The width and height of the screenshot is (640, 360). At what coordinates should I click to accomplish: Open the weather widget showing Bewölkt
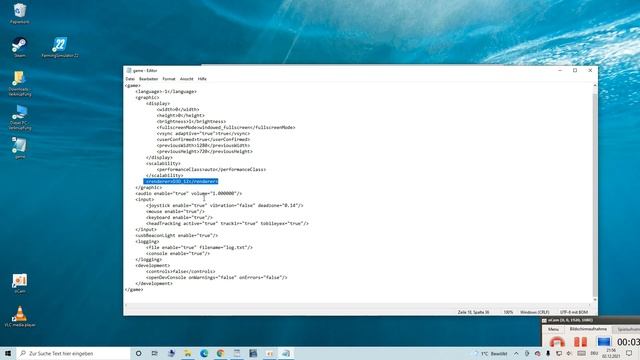coord(491,353)
